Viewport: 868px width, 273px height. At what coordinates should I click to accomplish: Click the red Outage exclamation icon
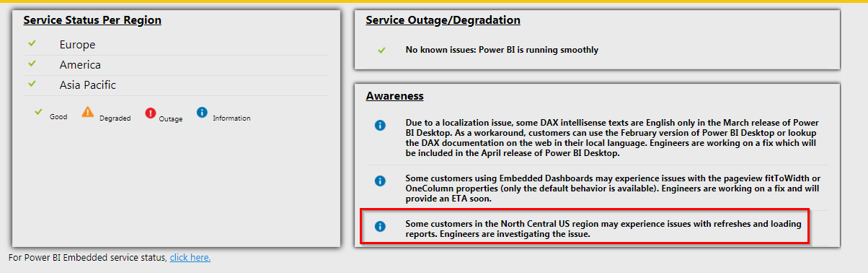[x=151, y=113]
